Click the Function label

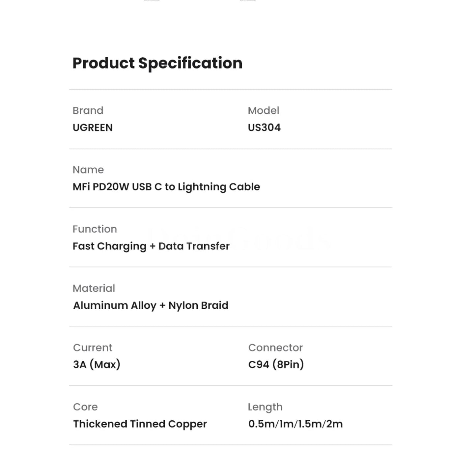click(95, 229)
